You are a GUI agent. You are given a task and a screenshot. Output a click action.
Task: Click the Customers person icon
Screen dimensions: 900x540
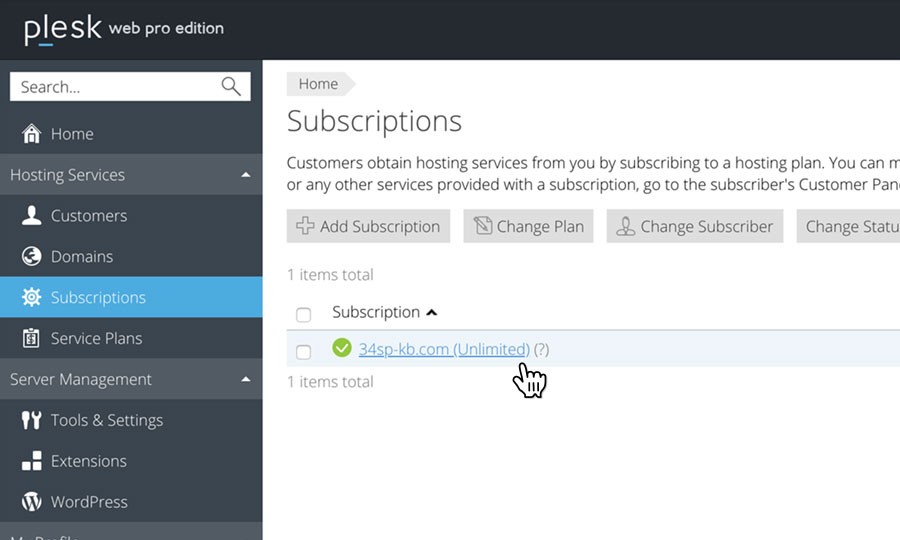coord(32,216)
